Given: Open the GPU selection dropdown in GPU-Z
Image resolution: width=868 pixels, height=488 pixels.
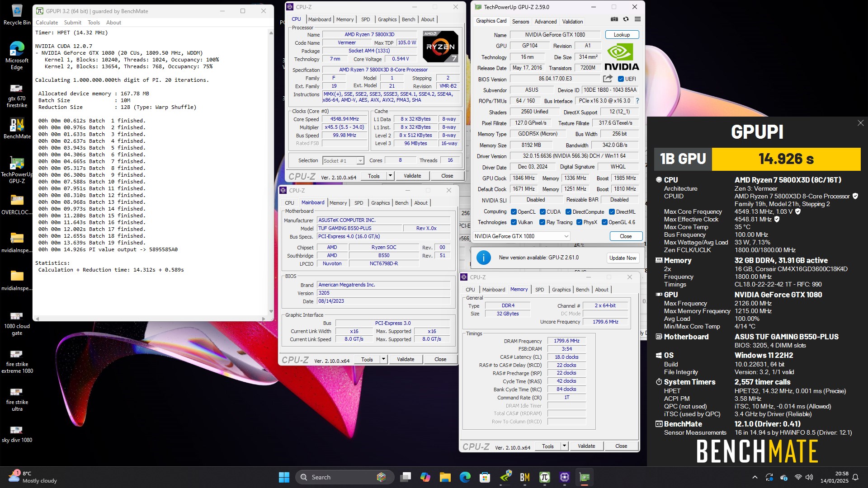Looking at the screenshot, I should pos(521,236).
